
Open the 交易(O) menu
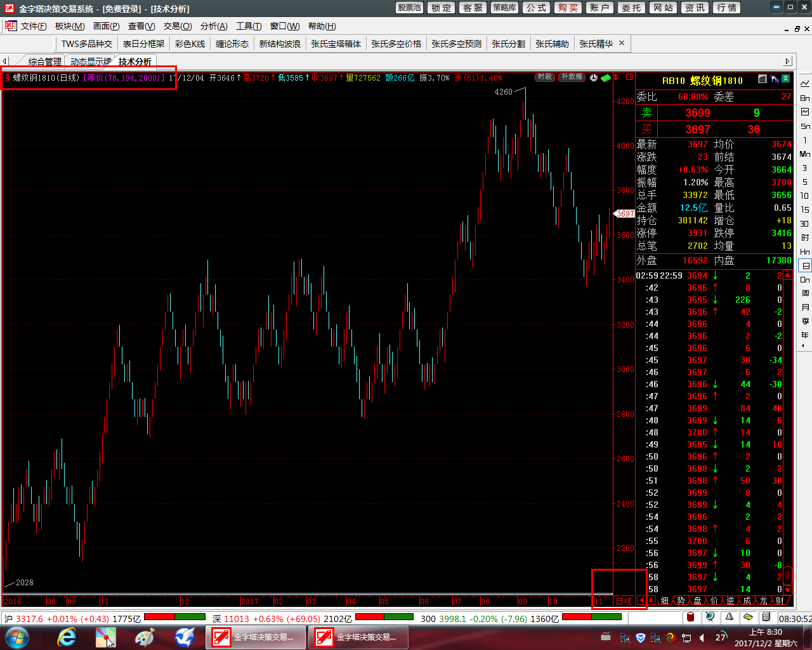(x=178, y=26)
